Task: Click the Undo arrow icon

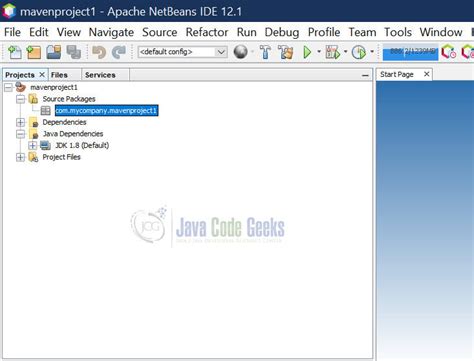Action: [x=99, y=52]
